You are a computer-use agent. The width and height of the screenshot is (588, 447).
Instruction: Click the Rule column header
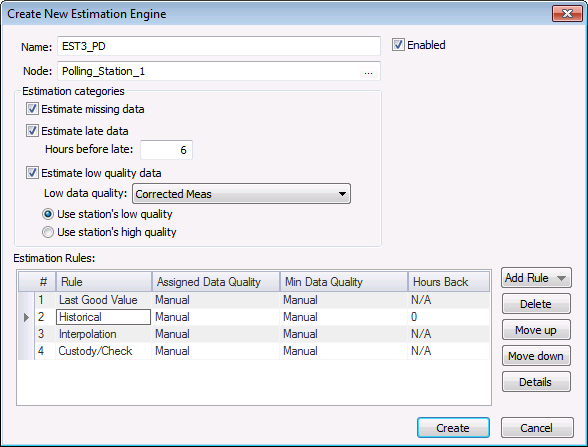[104, 282]
